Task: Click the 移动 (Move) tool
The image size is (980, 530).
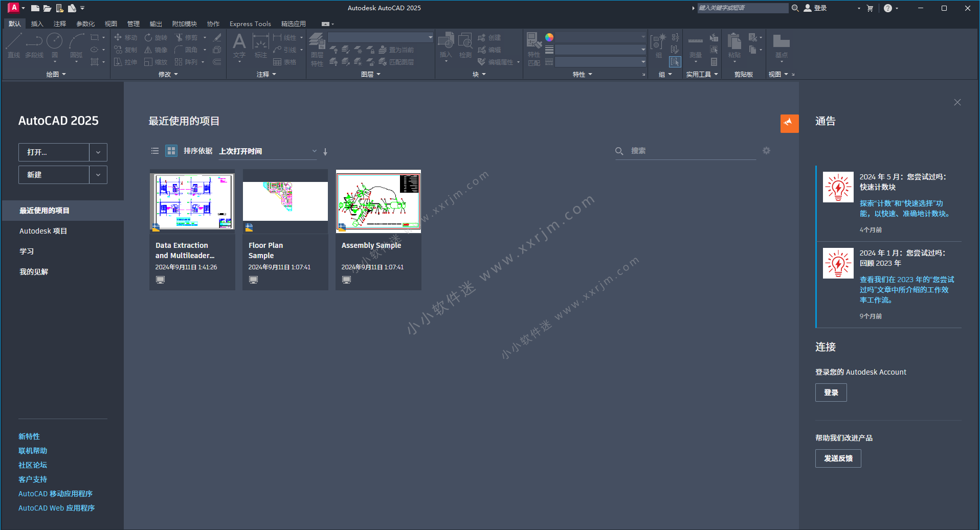Action: pyautogui.click(x=126, y=37)
